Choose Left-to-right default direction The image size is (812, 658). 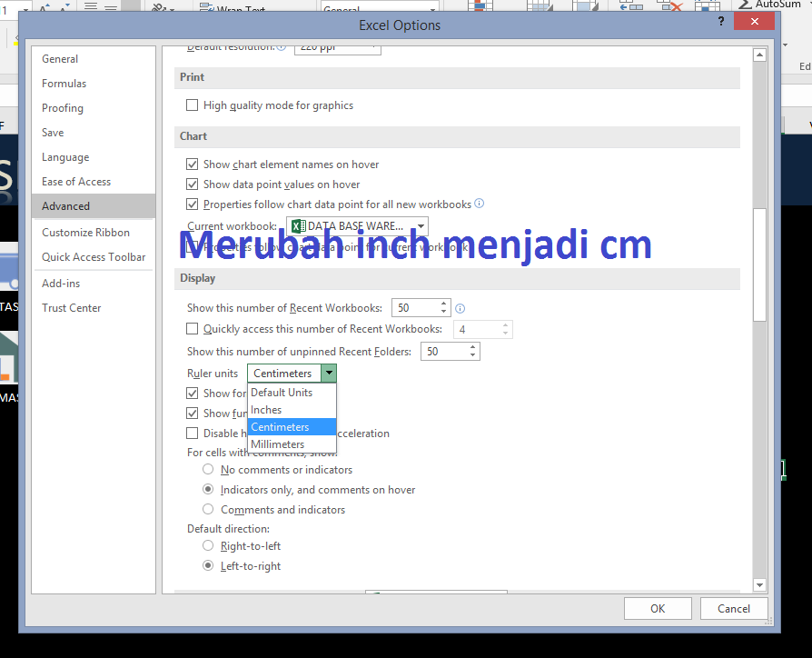pyautogui.click(x=208, y=566)
